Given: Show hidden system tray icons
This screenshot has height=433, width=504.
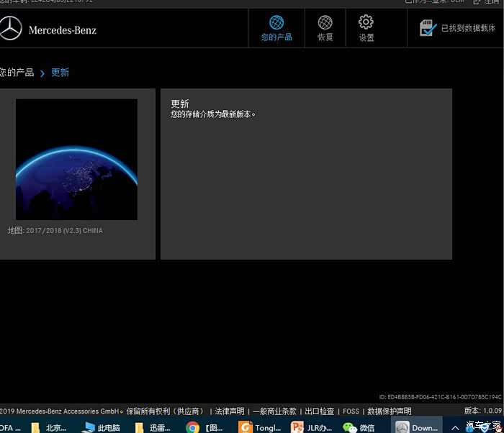Looking at the screenshot, I should (455, 428).
